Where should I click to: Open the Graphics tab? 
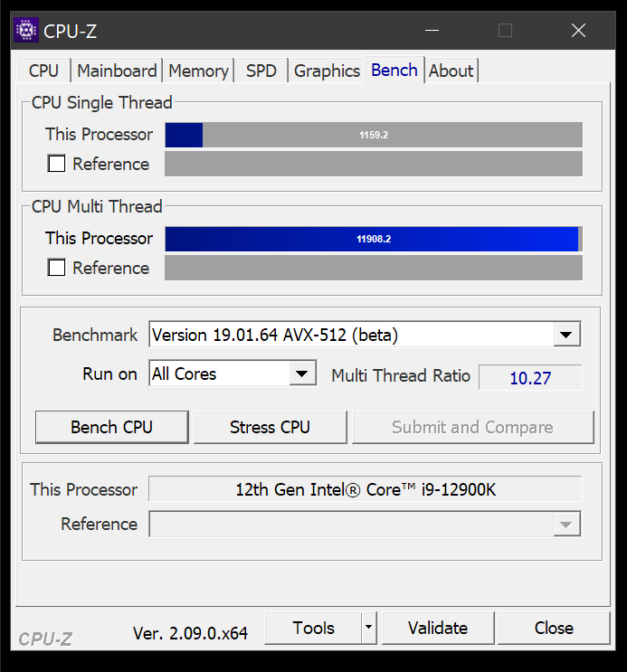(x=327, y=71)
